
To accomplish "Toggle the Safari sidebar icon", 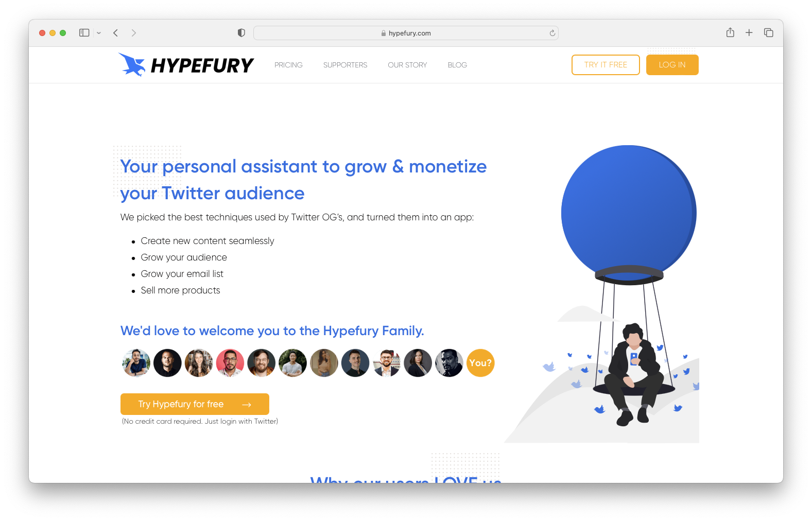I will [84, 33].
